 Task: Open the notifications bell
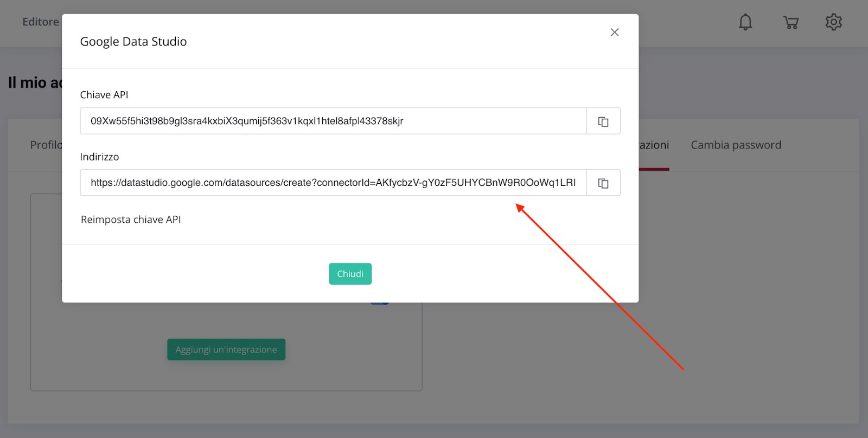click(x=745, y=22)
